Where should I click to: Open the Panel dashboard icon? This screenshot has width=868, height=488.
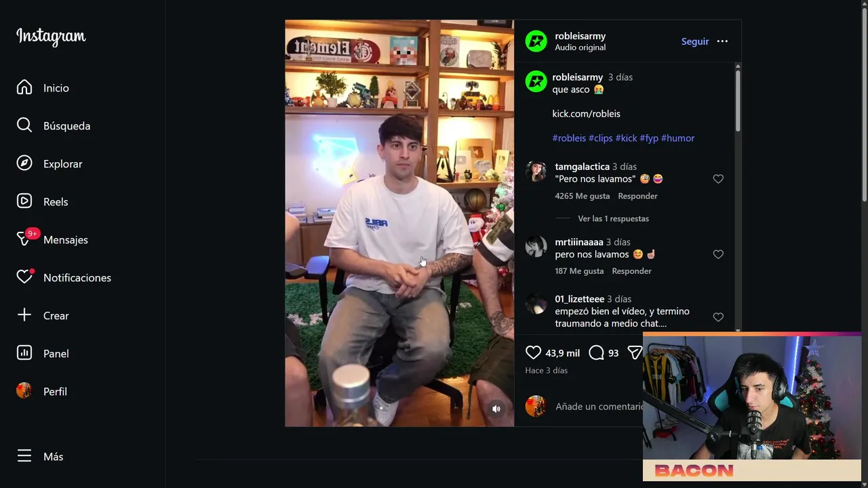24,353
